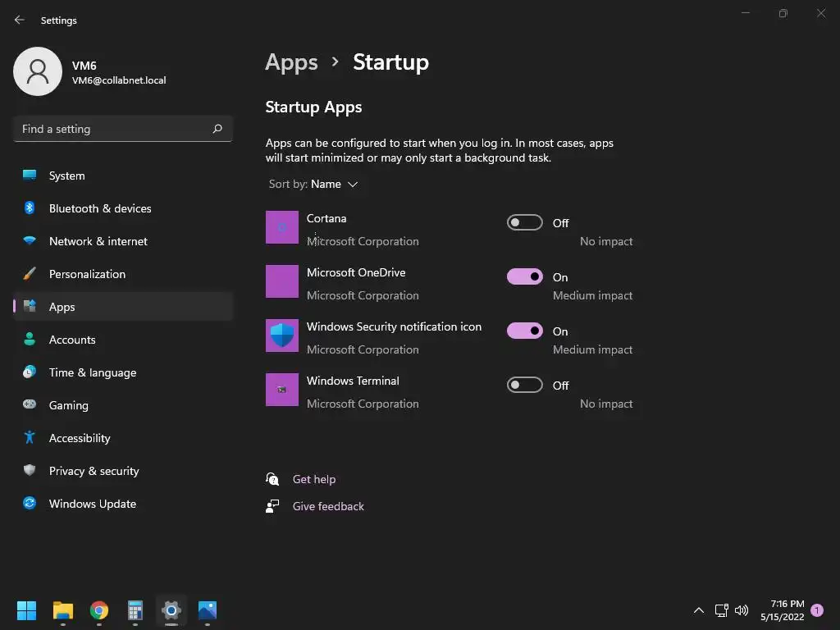Click the Give feedback link

coord(328,506)
